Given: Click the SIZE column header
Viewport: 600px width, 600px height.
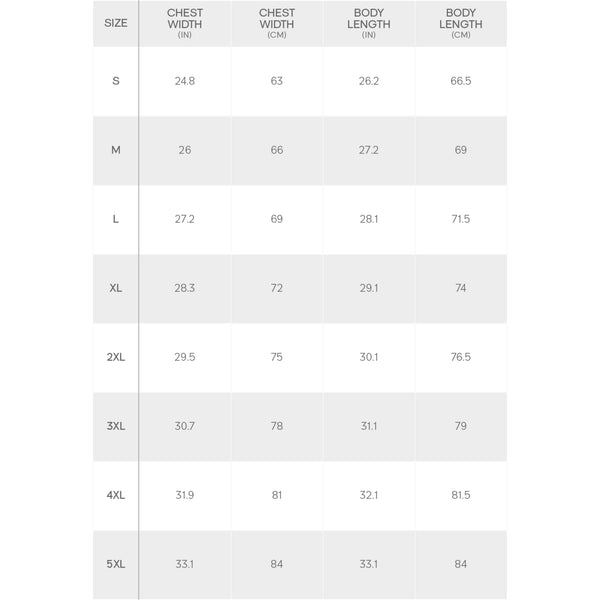Looking at the screenshot, I should [x=116, y=23].
